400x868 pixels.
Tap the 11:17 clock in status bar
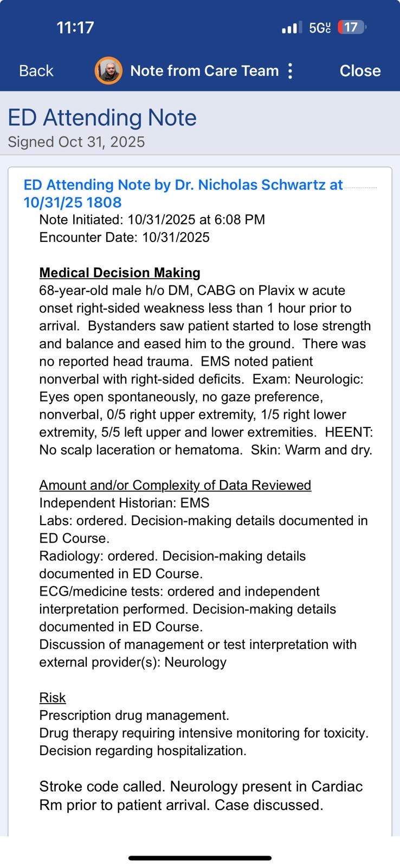(75, 27)
